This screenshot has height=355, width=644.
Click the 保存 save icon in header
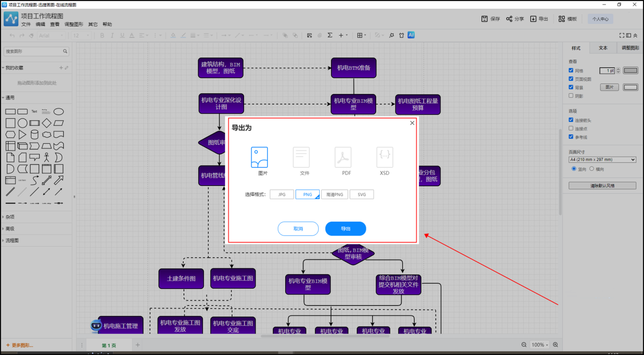[x=484, y=19]
